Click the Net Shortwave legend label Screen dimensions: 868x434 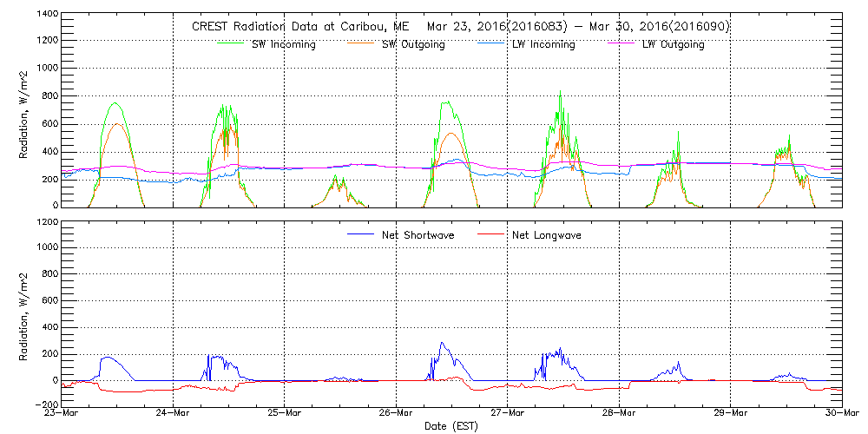click(418, 235)
